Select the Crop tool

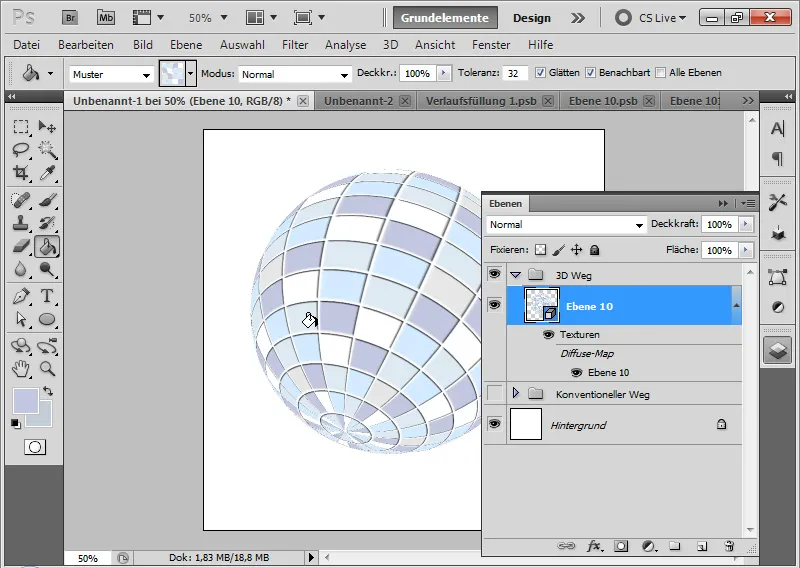21,172
